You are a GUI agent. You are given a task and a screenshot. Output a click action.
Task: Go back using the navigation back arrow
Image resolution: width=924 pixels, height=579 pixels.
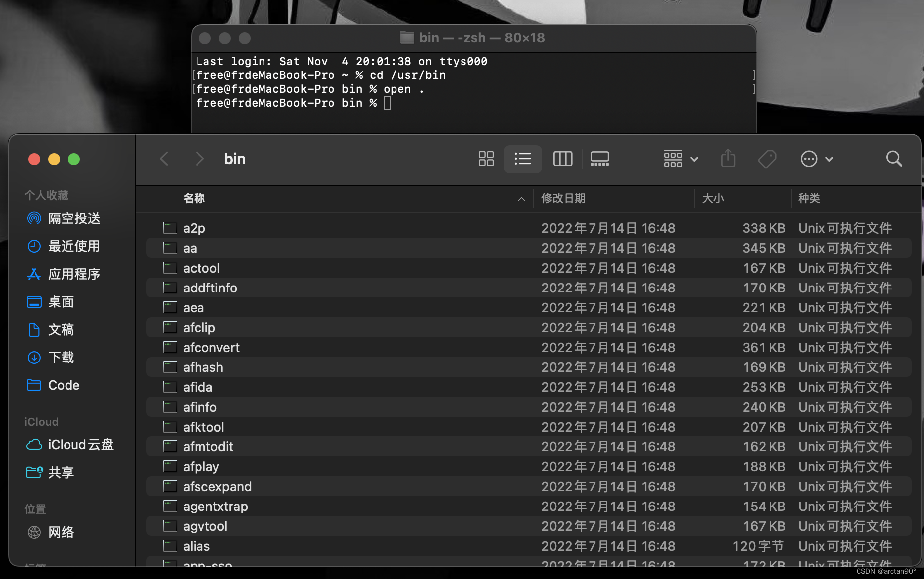point(164,159)
